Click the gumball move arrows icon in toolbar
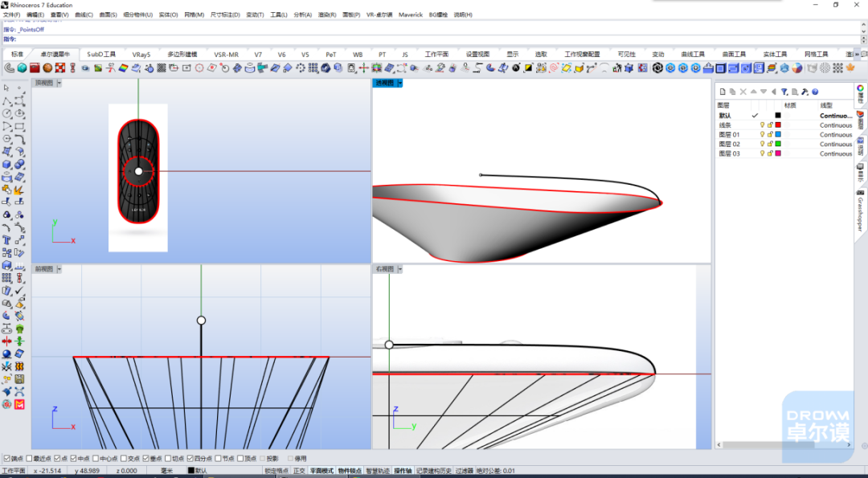This screenshot has height=478, width=868. 364,68
